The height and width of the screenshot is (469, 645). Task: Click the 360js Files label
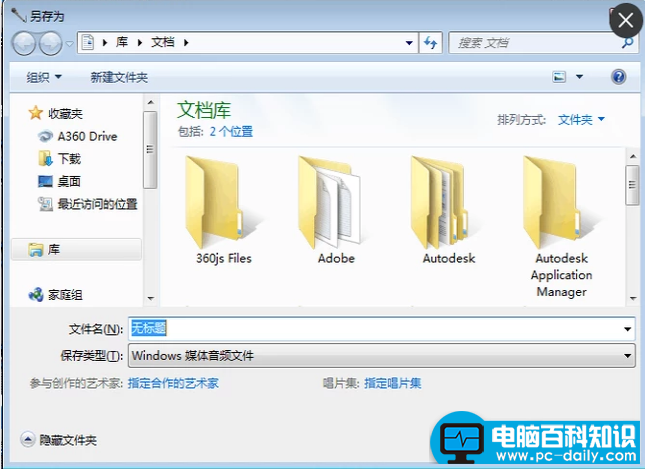[x=224, y=258]
